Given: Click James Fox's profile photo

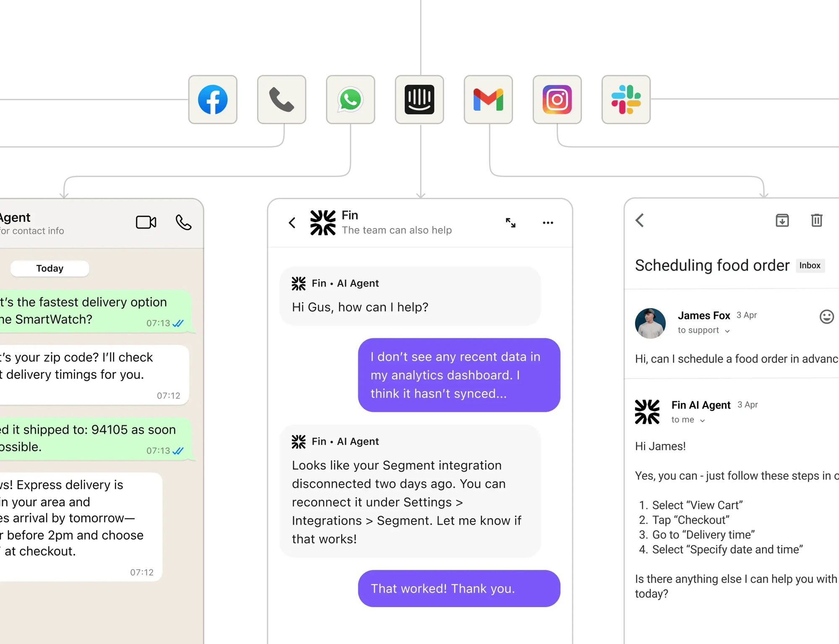Looking at the screenshot, I should 650,323.
